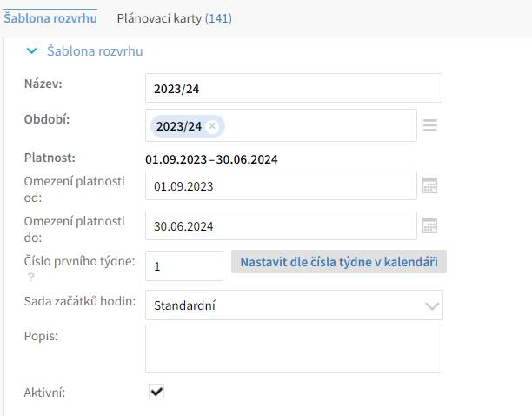Open the Sada začátků hodin dropdown
The width and height of the screenshot is (532, 416).
coord(294,305)
